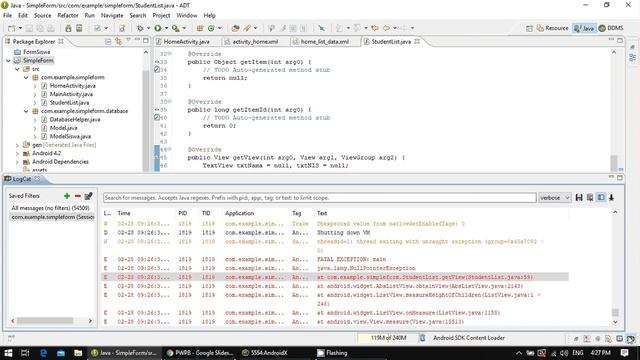Viewport: 640px width, 360px height.
Task: Select the Java perspective button
Action: [584, 28]
